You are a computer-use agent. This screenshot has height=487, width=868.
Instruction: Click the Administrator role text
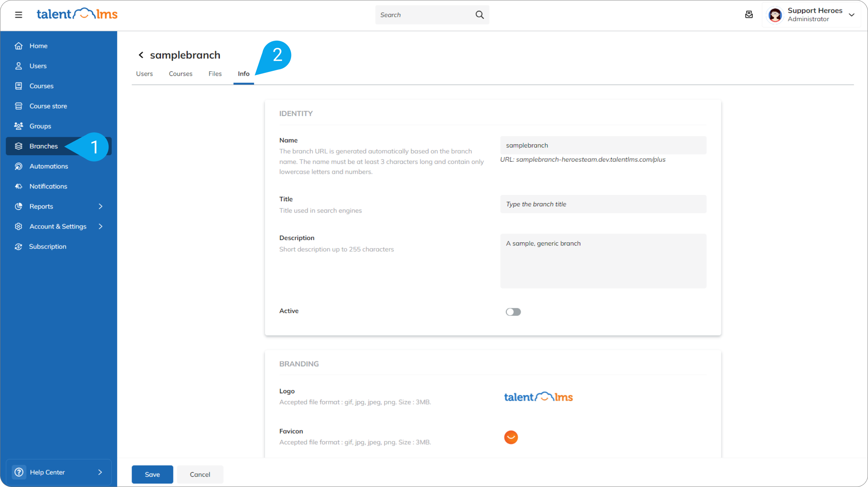[x=808, y=19]
